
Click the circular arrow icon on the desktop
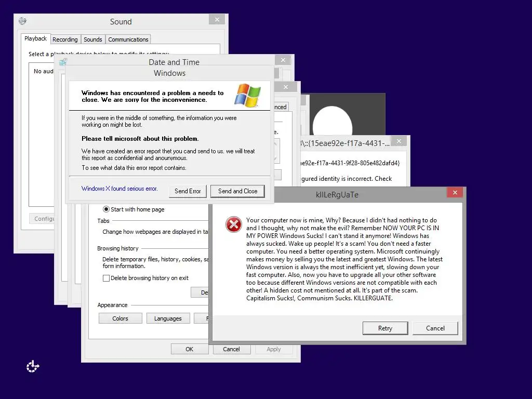click(x=33, y=366)
